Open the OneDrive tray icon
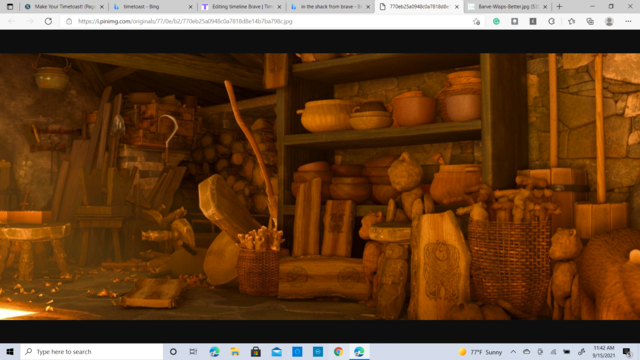This screenshot has height=360, width=640. 527,352
